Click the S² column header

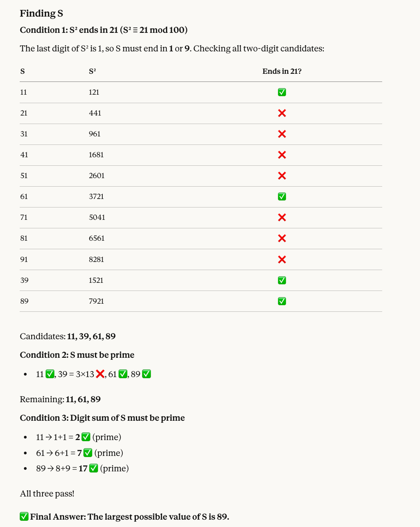(x=92, y=71)
